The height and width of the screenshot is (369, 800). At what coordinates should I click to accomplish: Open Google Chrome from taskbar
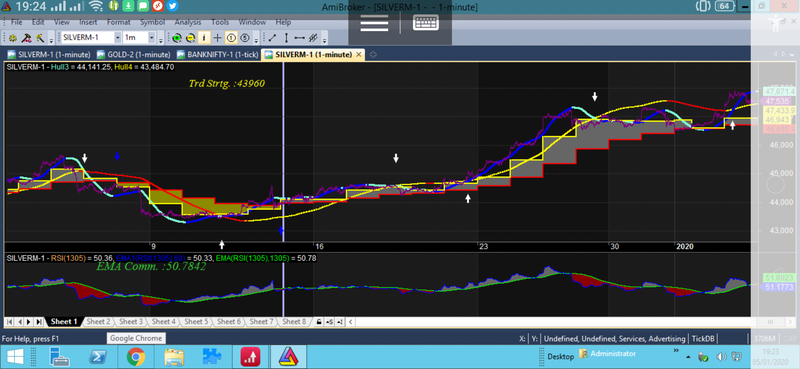(x=136, y=356)
